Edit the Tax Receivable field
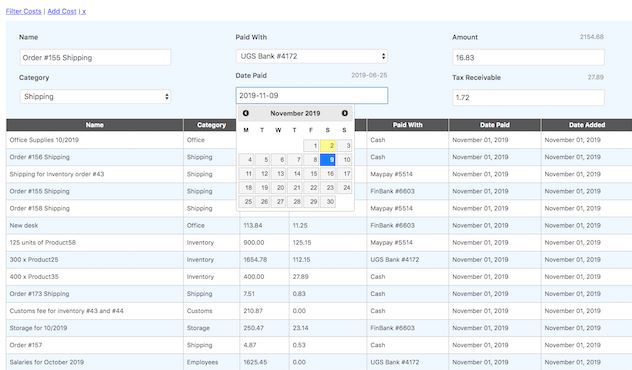Viewport: 632px width, 370px height. click(x=528, y=98)
